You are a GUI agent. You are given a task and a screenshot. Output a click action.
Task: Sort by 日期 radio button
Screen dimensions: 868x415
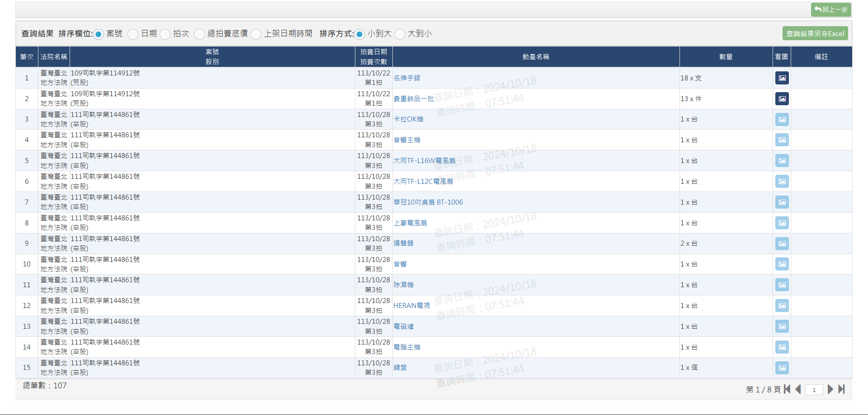click(133, 34)
